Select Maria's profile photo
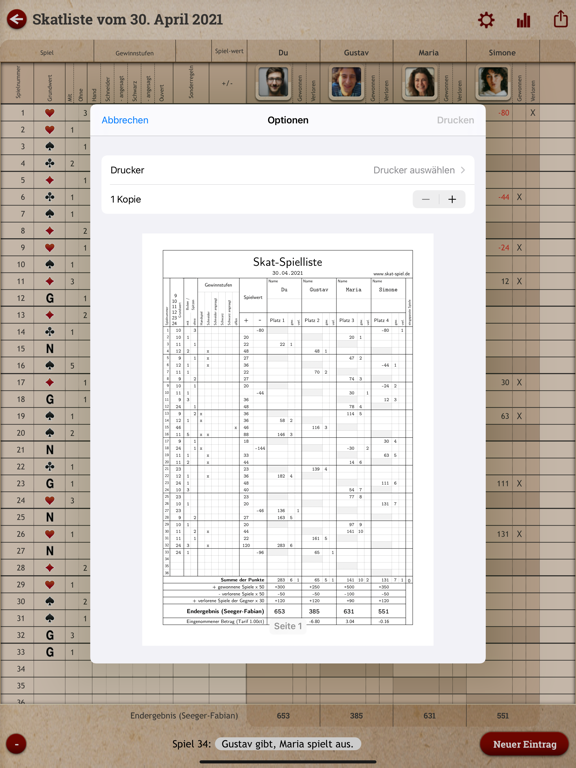The image size is (576, 768). pyautogui.click(x=420, y=82)
